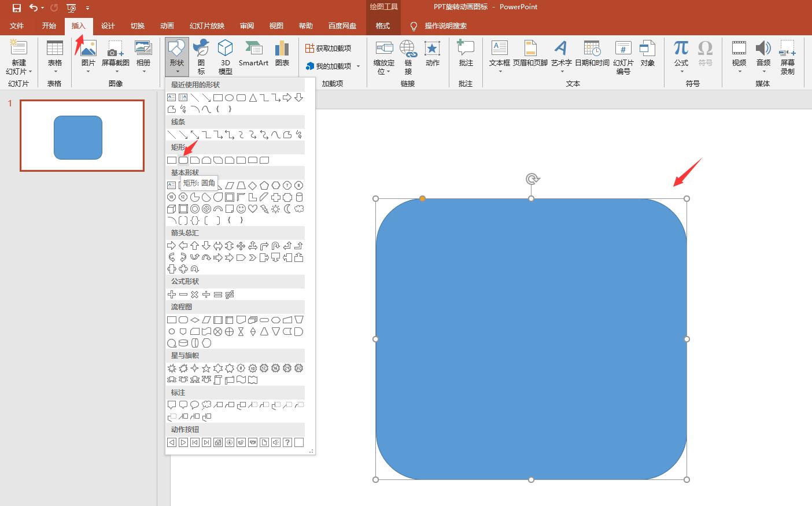The height and width of the screenshot is (506, 812).
Task: Click the comment (批注) icon
Action: pos(466,54)
